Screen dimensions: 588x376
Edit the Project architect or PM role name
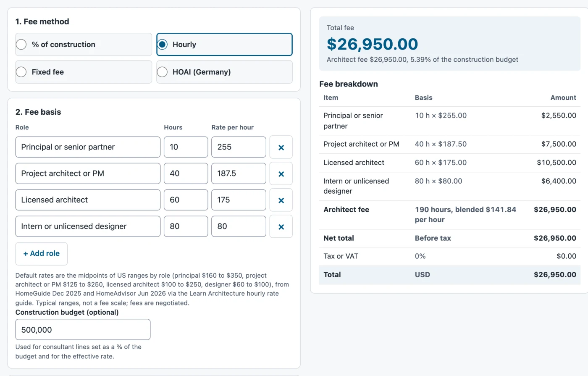(88, 174)
